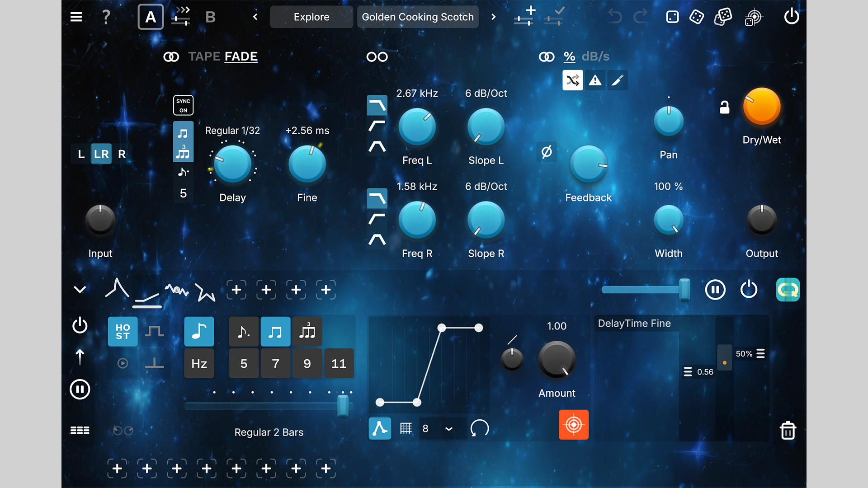868x488 pixels.
Task: Invert the feedback phase with the Ø icon
Action: pos(547,153)
